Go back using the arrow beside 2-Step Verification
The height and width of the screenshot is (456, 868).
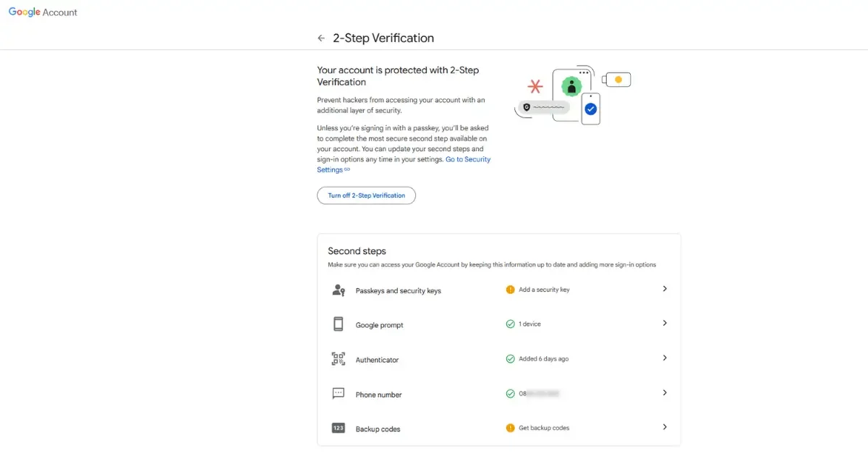tap(321, 38)
